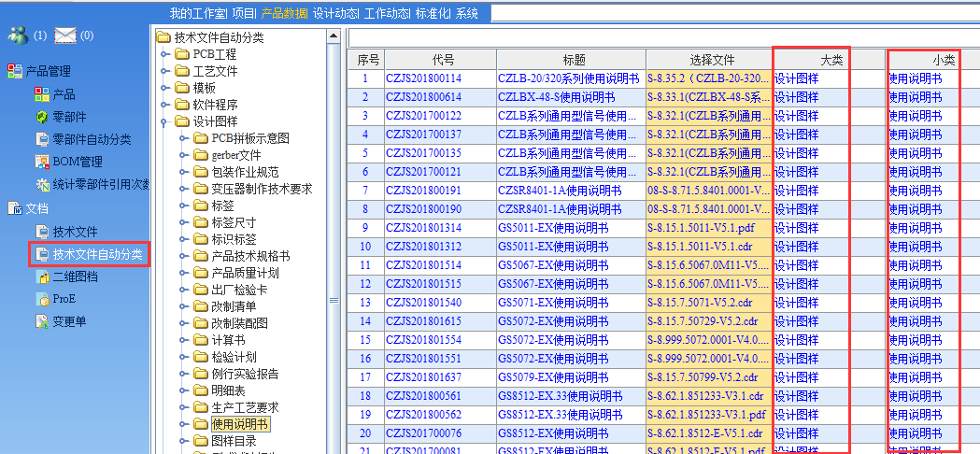Open the 设计动态 menu
Image resolution: width=980 pixels, height=454 pixels.
(334, 13)
